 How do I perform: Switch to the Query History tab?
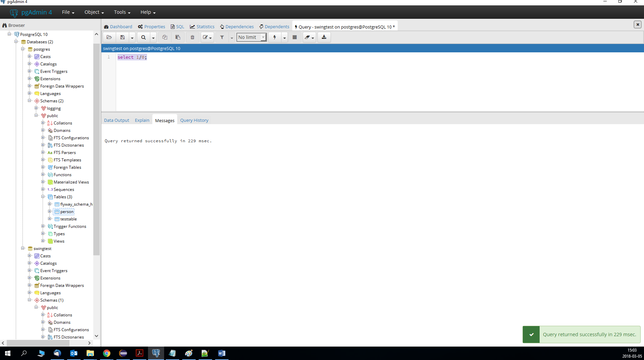[194, 120]
